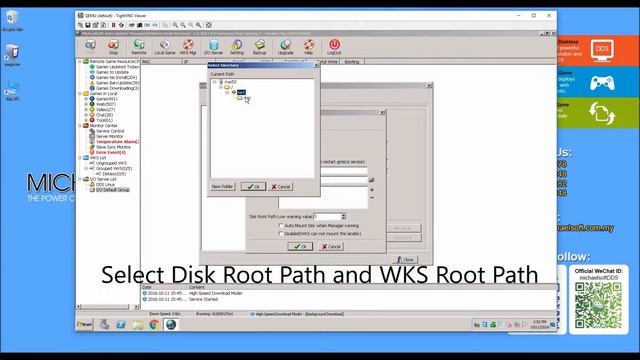This screenshot has height=360, width=640.
Task: Toggle Disabled (WKS can not mount) checkbox
Action: pos(281,233)
